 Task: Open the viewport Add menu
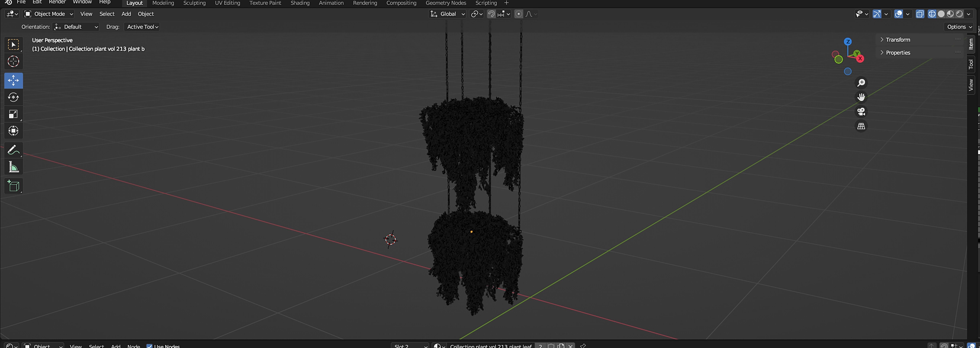tap(126, 14)
